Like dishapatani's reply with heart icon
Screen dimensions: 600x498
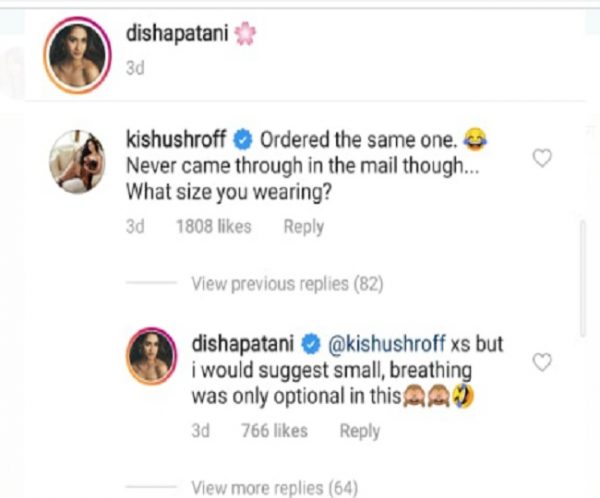pyautogui.click(x=542, y=362)
